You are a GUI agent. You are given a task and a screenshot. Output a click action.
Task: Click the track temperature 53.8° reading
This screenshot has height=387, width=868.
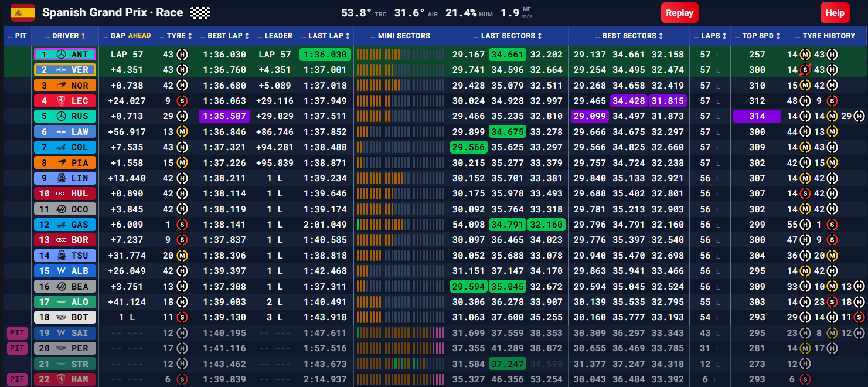(357, 12)
